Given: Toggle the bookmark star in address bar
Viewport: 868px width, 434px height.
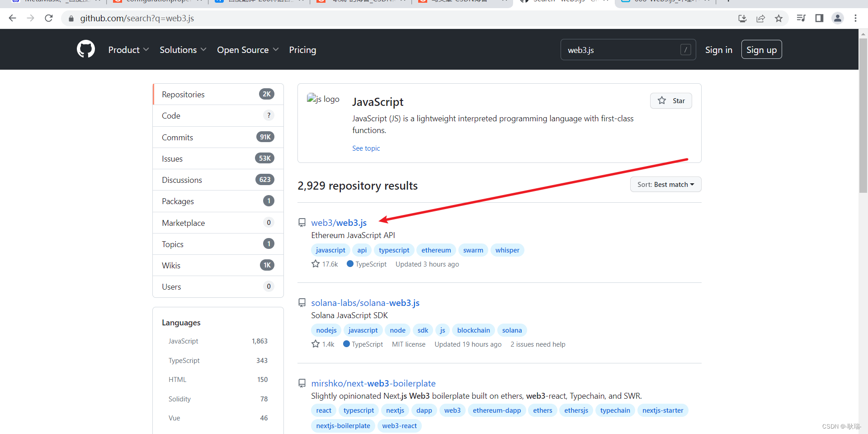Looking at the screenshot, I should coord(779,19).
